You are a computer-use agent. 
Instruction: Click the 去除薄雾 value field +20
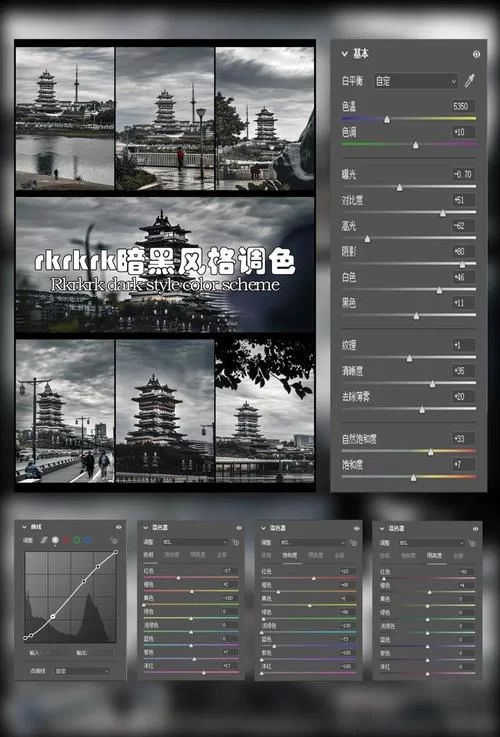coord(463,397)
